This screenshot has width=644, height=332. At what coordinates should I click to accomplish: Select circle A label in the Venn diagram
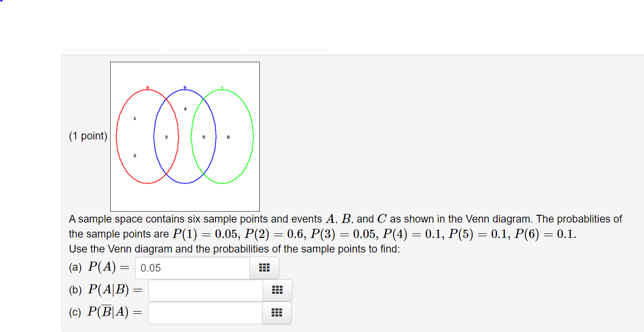pos(147,87)
